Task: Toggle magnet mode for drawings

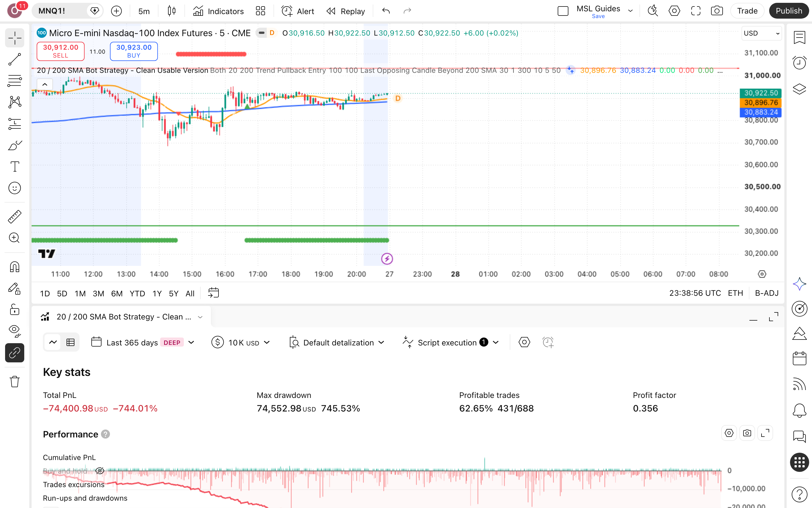Action: [x=14, y=267]
